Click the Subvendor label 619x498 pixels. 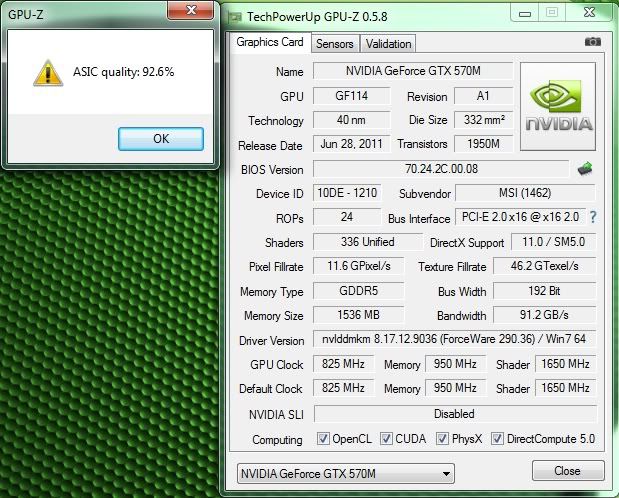425,194
